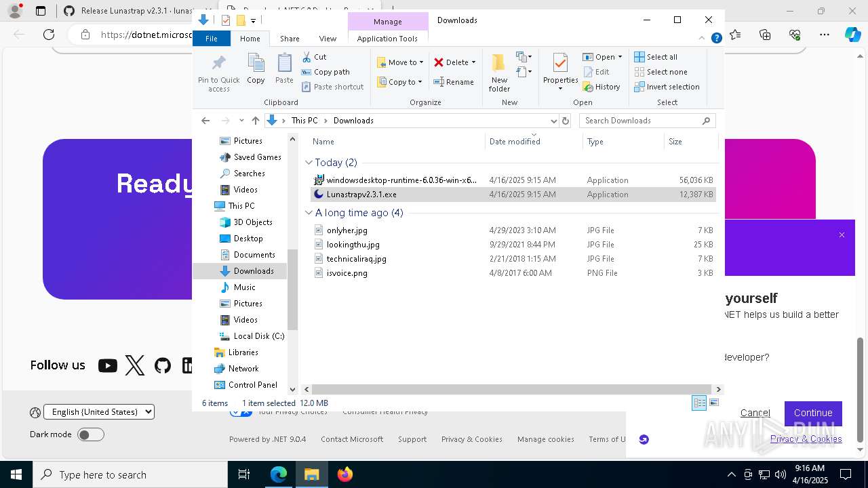Collapse the ribbon with chevron
Image resolution: width=868 pixels, height=488 pixels.
click(x=703, y=39)
